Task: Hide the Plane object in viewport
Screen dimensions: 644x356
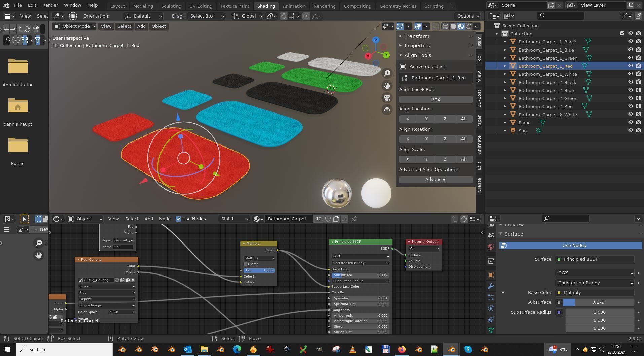Action: coord(631,123)
